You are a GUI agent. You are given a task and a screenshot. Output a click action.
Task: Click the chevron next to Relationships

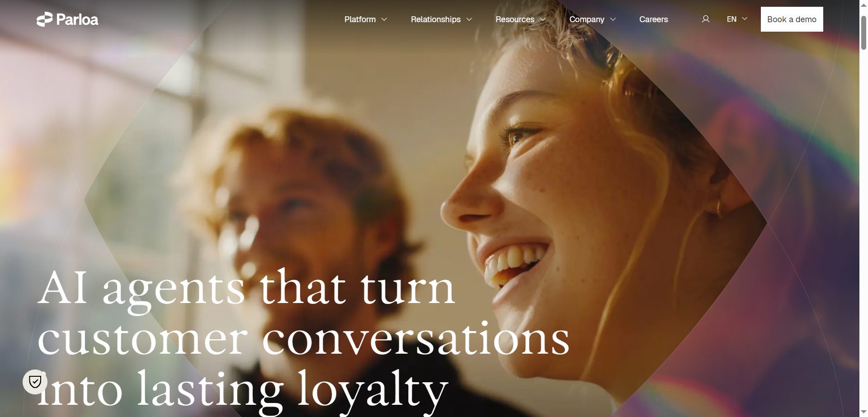coord(469,19)
